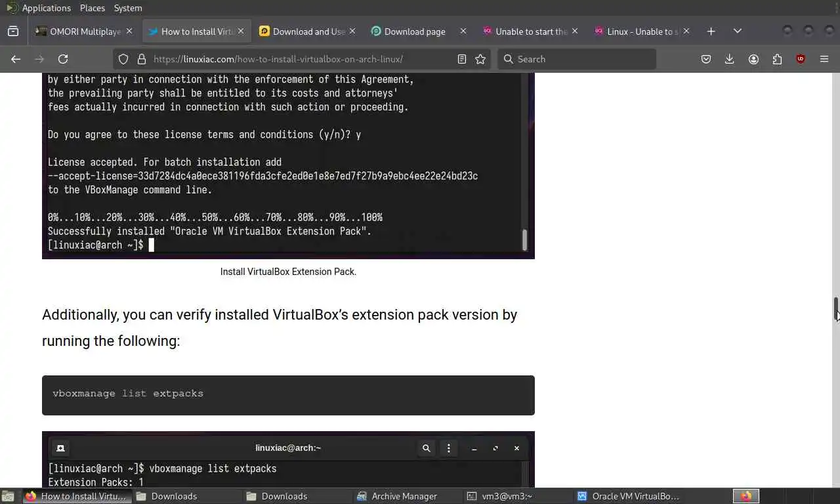Screen dimensions: 840x504
Task: Close the Download and Use tab
Action: tap(352, 31)
